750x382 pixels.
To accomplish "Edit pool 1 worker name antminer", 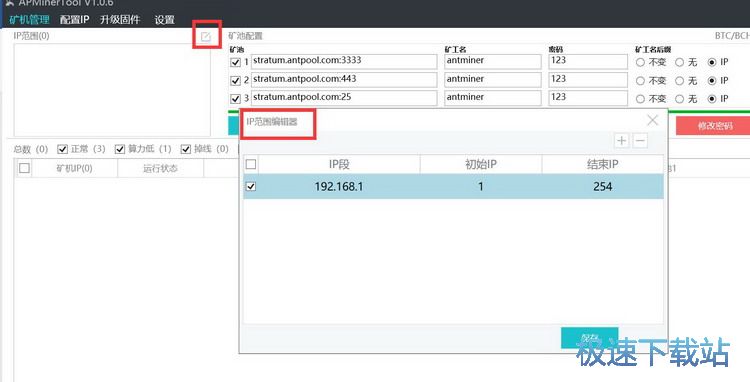I will point(493,61).
